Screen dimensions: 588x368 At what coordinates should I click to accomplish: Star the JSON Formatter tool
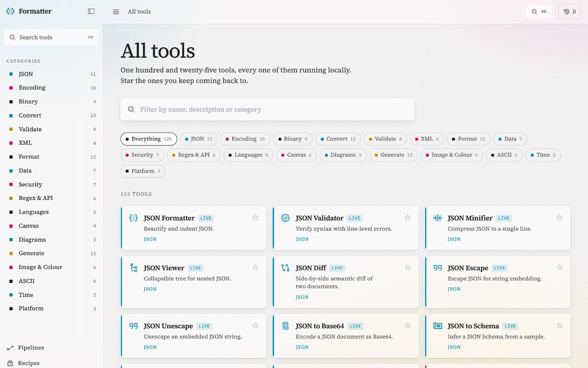tap(255, 217)
